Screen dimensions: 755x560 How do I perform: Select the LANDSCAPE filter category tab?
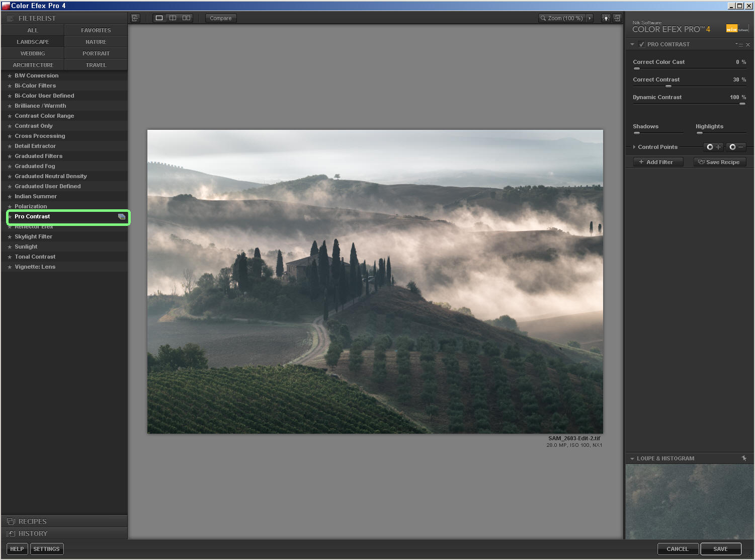(x=33, y=42)
